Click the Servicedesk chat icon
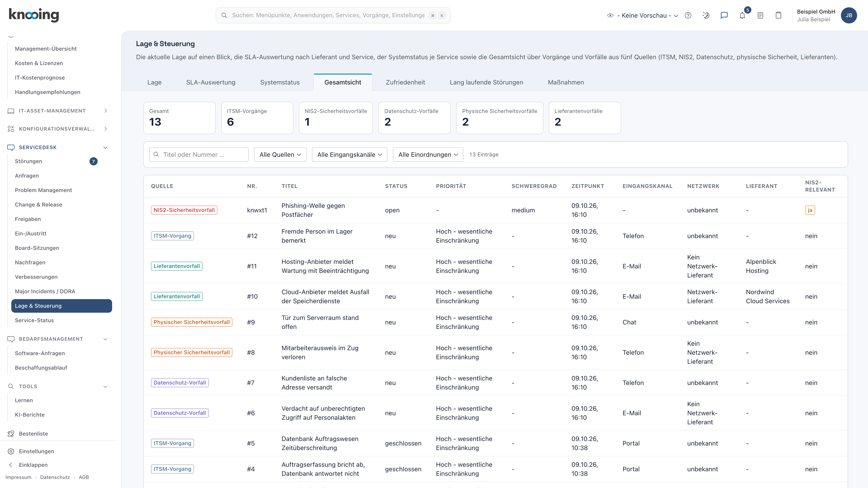This screenshot has height=488, width=868. click(11, 148)
